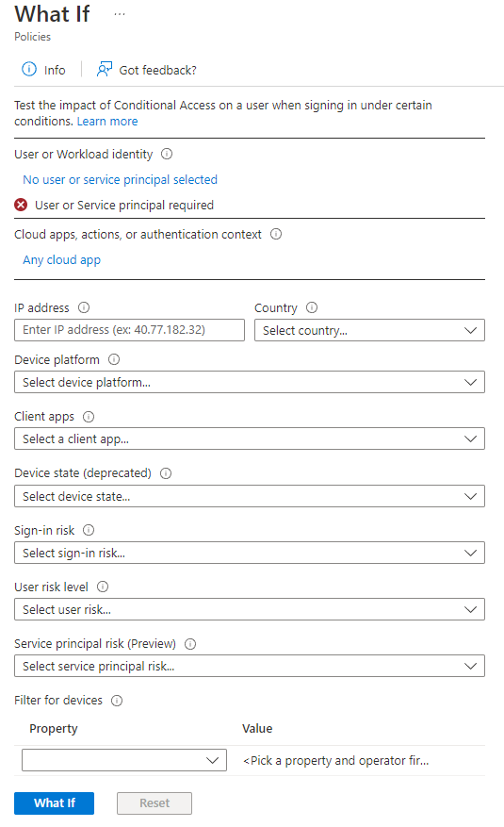Select No user or service principal selected link
504x827 pixels.
(120, 180)
